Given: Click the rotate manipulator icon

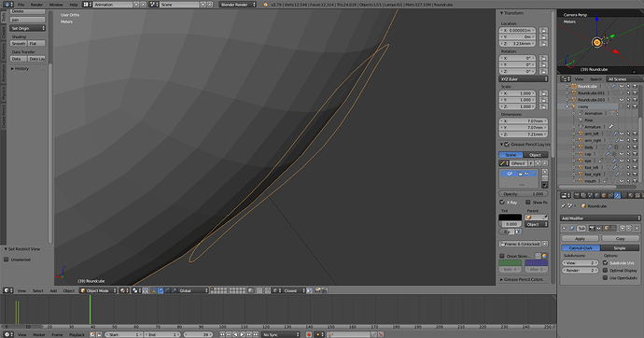Looking at the screenshot, I should 168,290.
